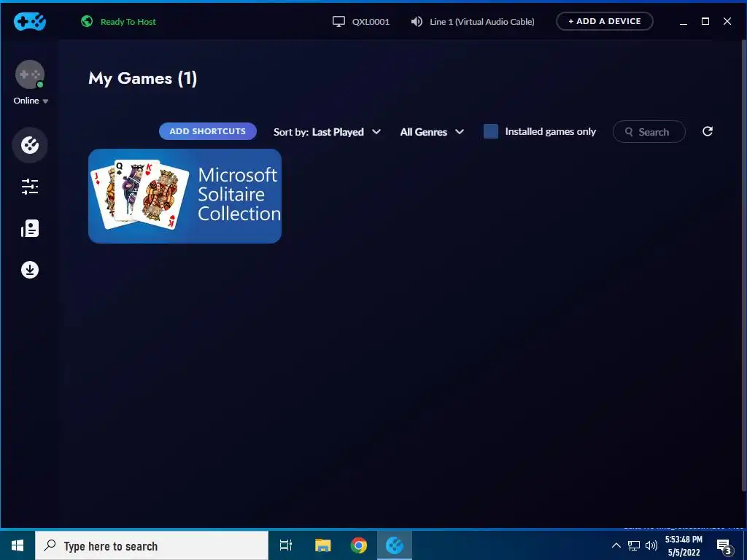This screenshot has height=560, width=747.
Task: Open the Microsoft Solitaire Collection tile
Action: 185,196
